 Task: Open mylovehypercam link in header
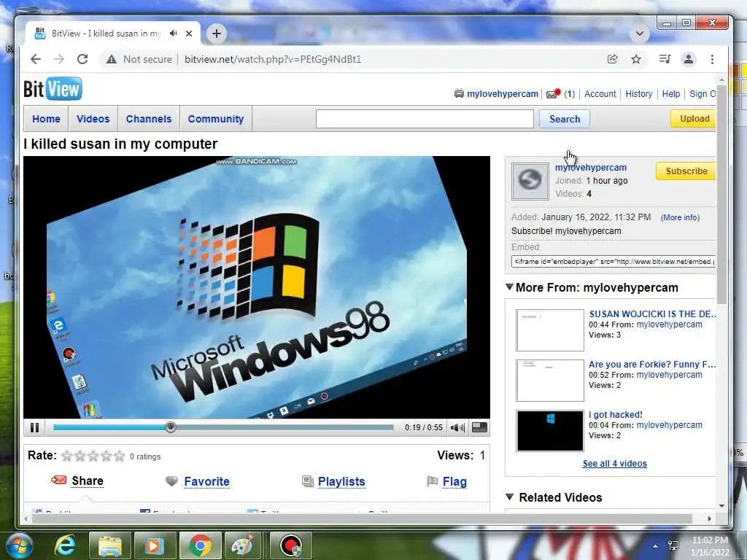(502, 94)
